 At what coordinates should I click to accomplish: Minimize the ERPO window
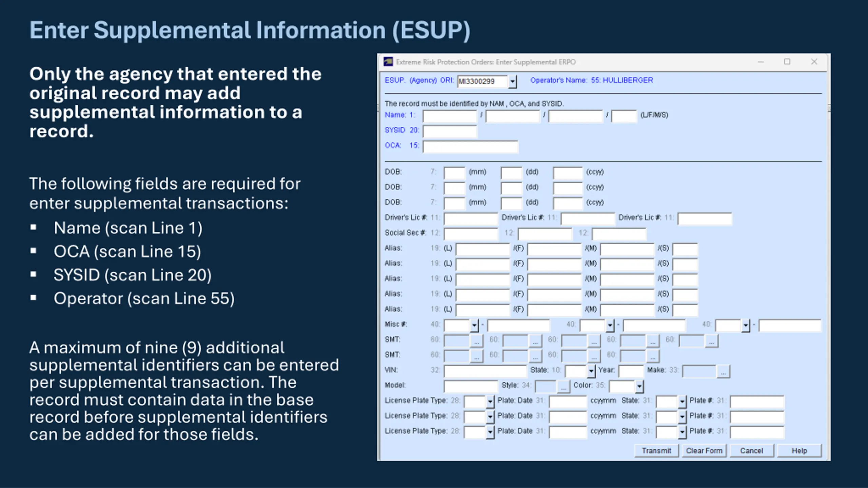tap(761, 62)
